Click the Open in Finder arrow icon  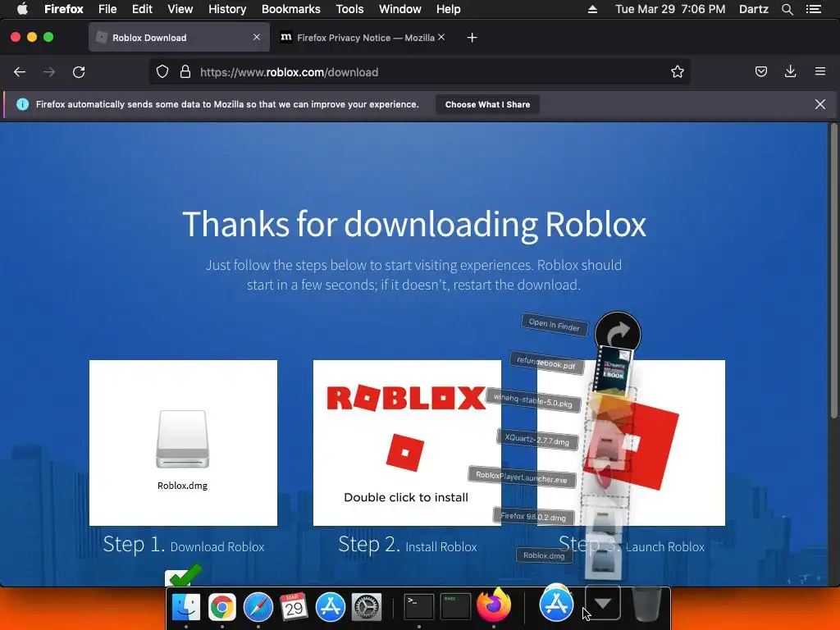click(618, 335)
